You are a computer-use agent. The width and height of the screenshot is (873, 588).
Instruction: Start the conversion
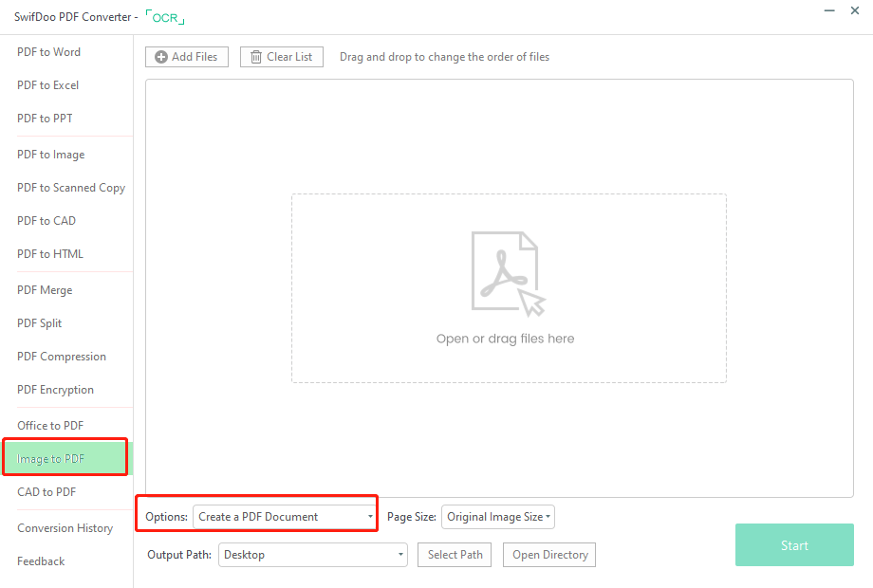coord(794,545)
